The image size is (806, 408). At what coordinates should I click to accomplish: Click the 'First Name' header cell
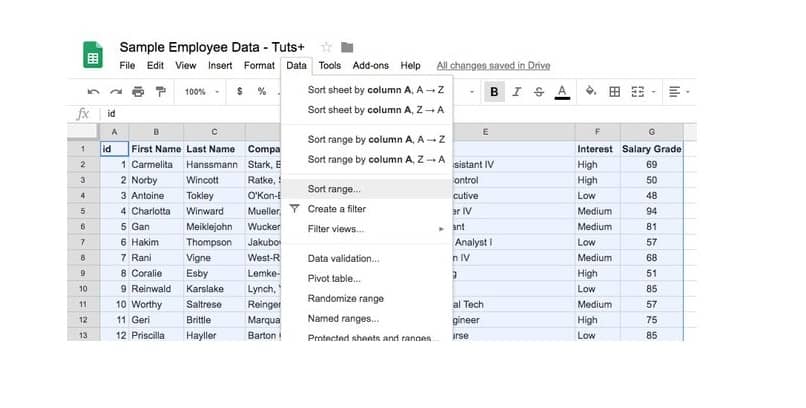[x=156, y=149]
